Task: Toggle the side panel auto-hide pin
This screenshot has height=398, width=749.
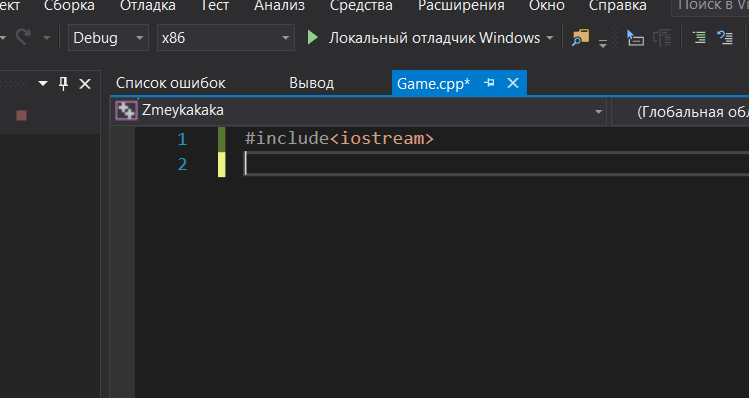Action: (x=64, y=84)
